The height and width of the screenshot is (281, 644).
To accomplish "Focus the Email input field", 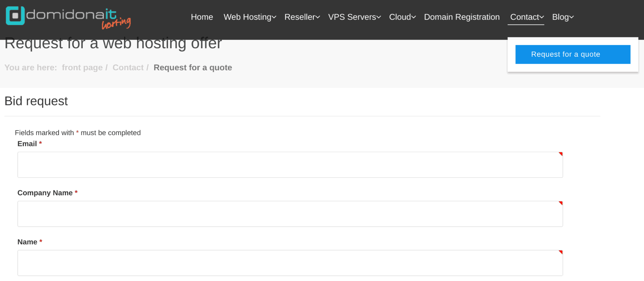I will [x=290, y=165].
